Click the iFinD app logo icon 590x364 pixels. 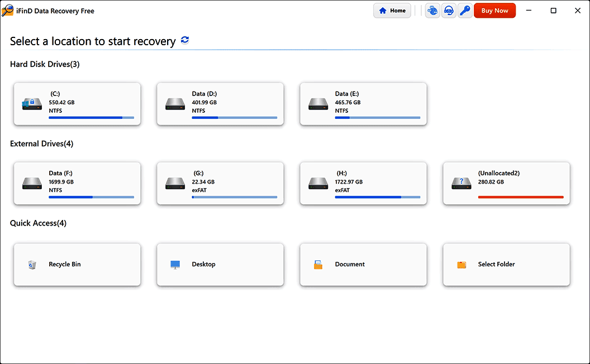[x=7, y=11]
